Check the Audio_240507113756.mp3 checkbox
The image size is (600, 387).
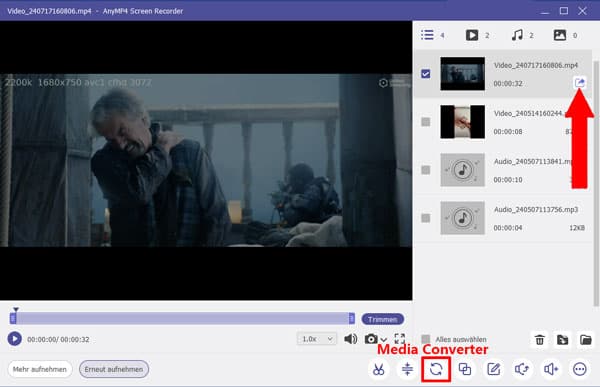coord(426,218)
